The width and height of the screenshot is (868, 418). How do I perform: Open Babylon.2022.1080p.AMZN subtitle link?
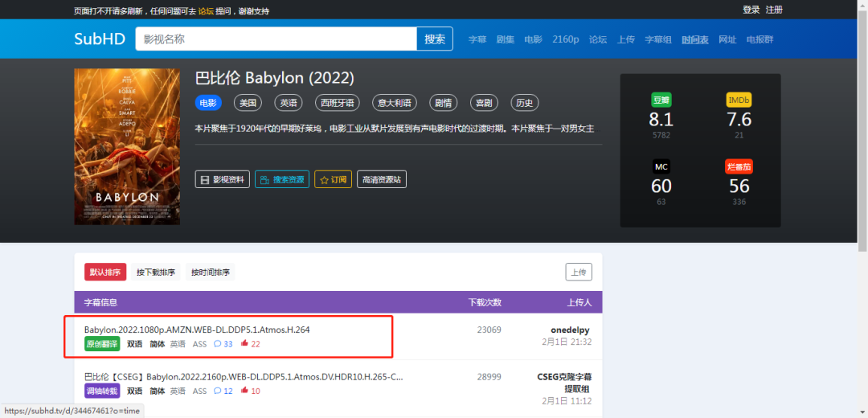click(197, 330)
